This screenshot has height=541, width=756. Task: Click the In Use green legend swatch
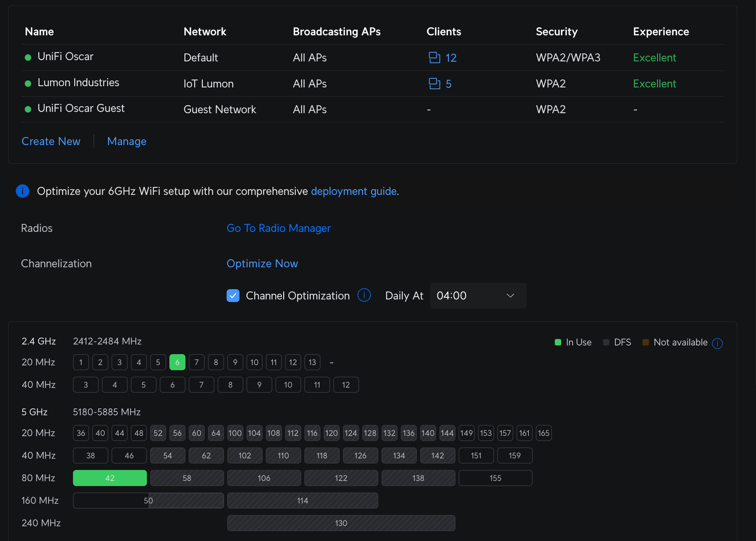pyautogui.click(x=558, y=342)
